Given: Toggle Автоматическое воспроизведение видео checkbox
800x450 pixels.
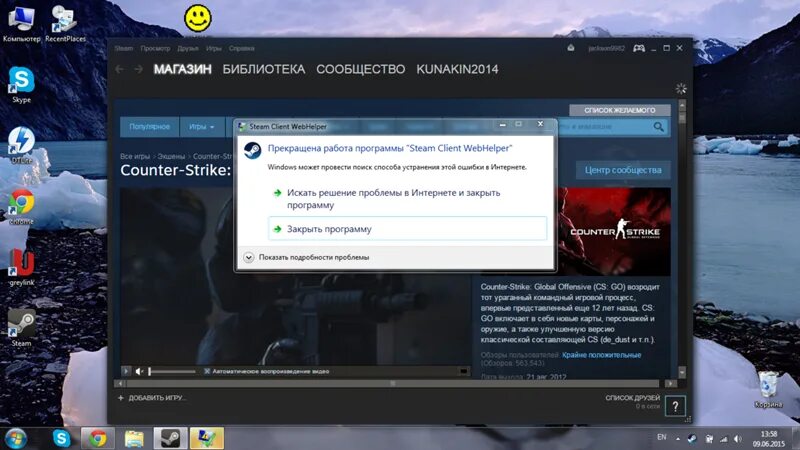Looking at the screenshot, I should [x=207, y=371].
